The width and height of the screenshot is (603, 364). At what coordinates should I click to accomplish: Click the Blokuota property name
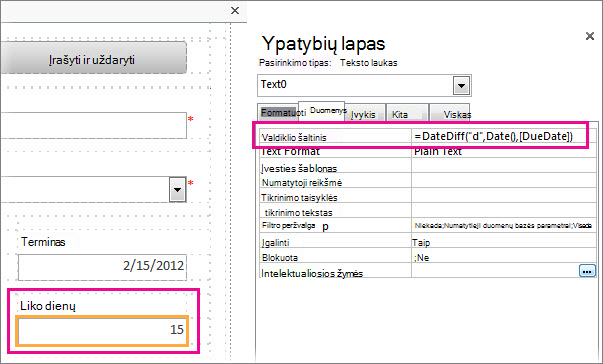point(280,258)
